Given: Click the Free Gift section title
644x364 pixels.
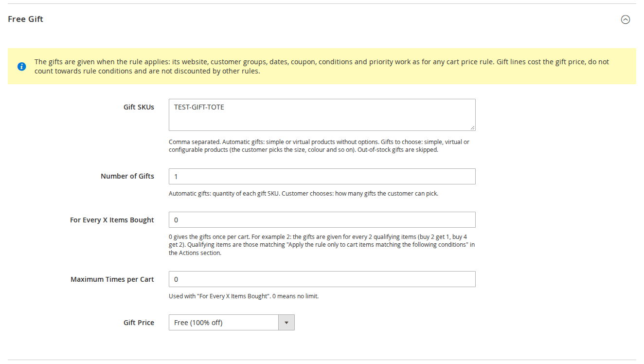Looking at the screenshot, I should pos(26,19).
